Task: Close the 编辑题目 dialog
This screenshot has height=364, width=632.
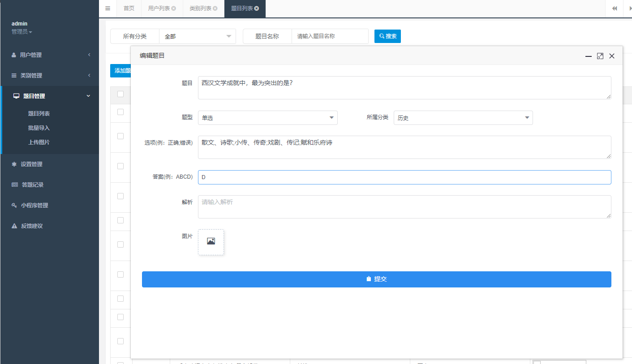Action: 612,56
